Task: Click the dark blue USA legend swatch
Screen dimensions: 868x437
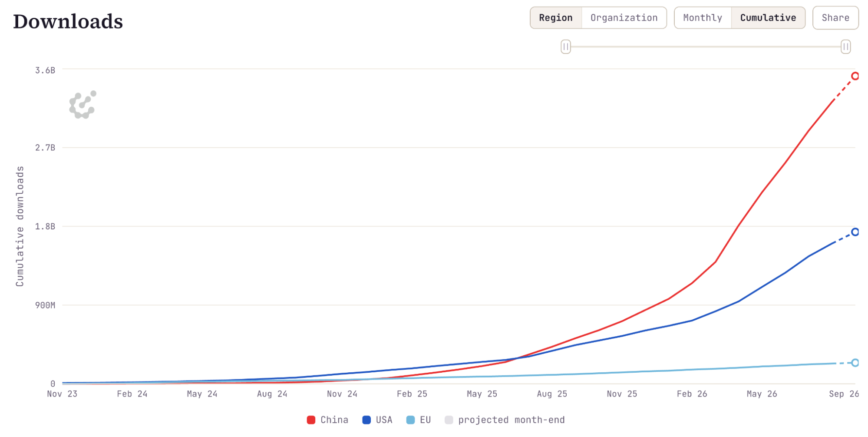Action: coord(366,420)
